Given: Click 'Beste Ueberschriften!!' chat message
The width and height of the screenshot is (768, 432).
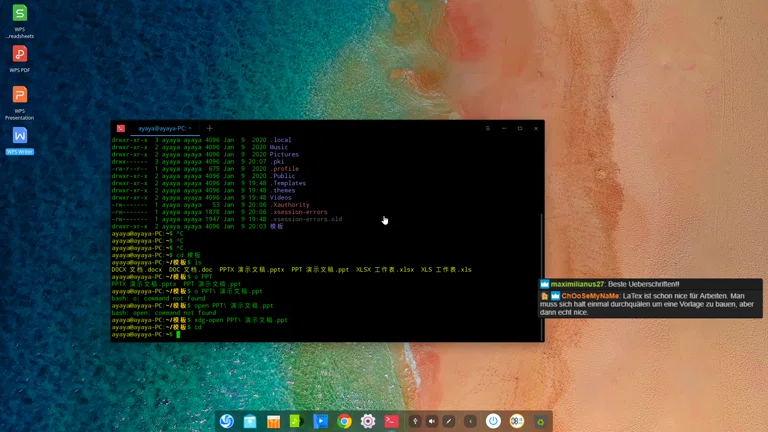Looking at the screenshot, I should pyautogui.click(x=644, y=284).
